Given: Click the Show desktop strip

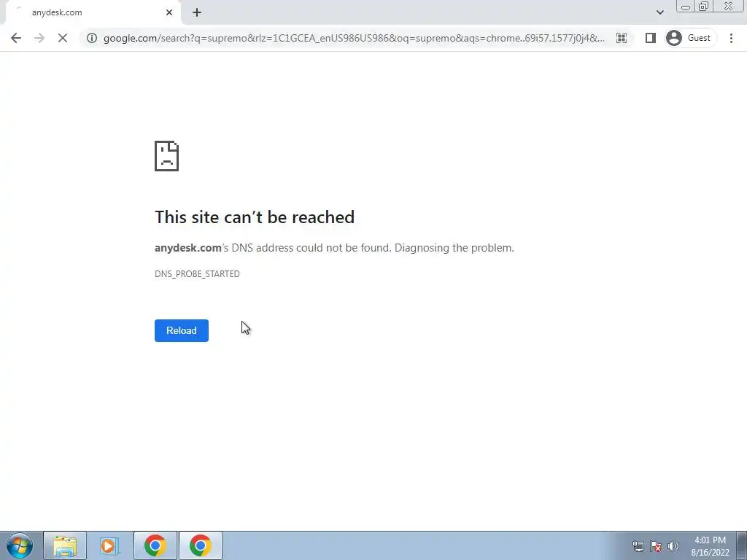Looking at the screenshot, I should [742, 545].
